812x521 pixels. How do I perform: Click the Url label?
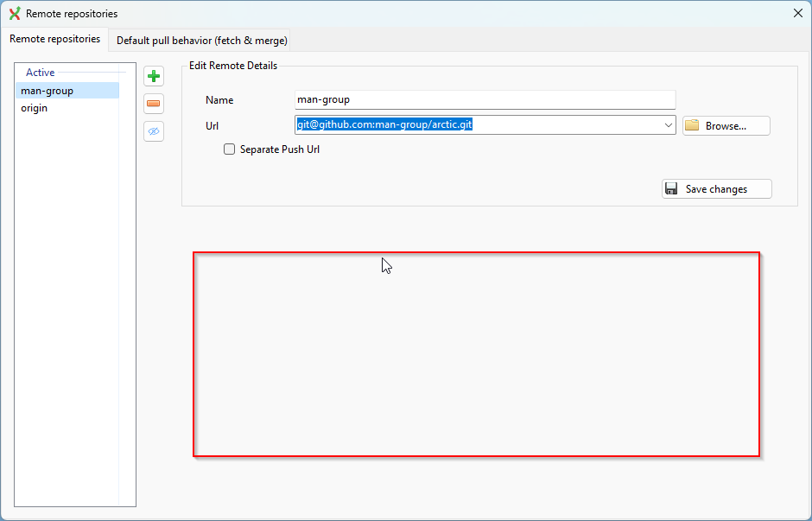pos(213,126)
